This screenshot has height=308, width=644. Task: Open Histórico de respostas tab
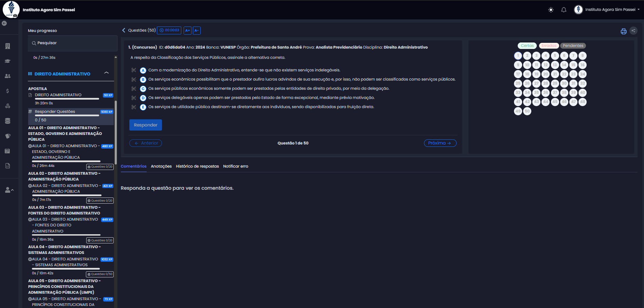tap(197, 166)
